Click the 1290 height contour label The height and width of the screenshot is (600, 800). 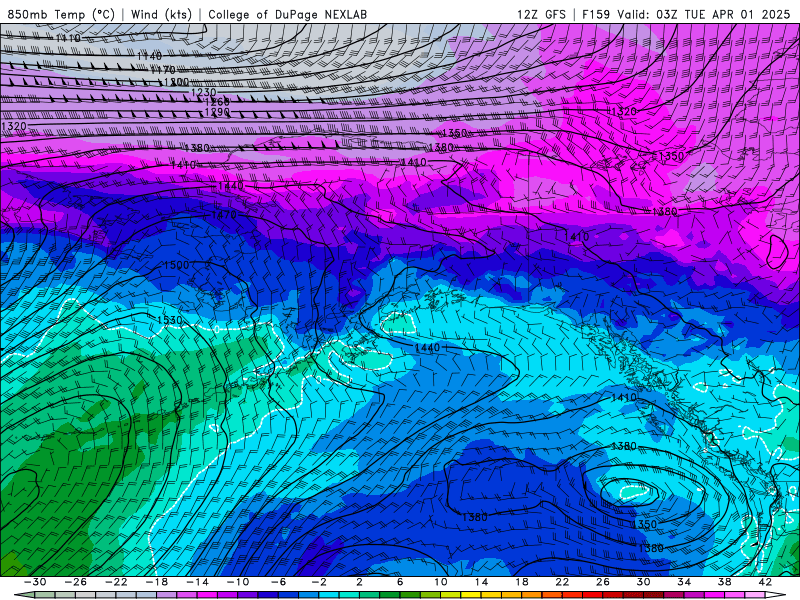217,112
